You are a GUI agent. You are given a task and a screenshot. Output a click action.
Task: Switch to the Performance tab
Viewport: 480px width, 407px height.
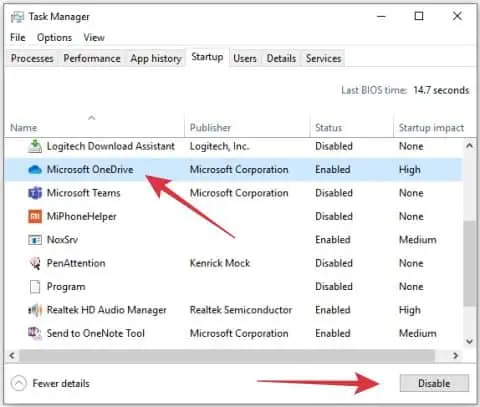[x=92, y=59]
